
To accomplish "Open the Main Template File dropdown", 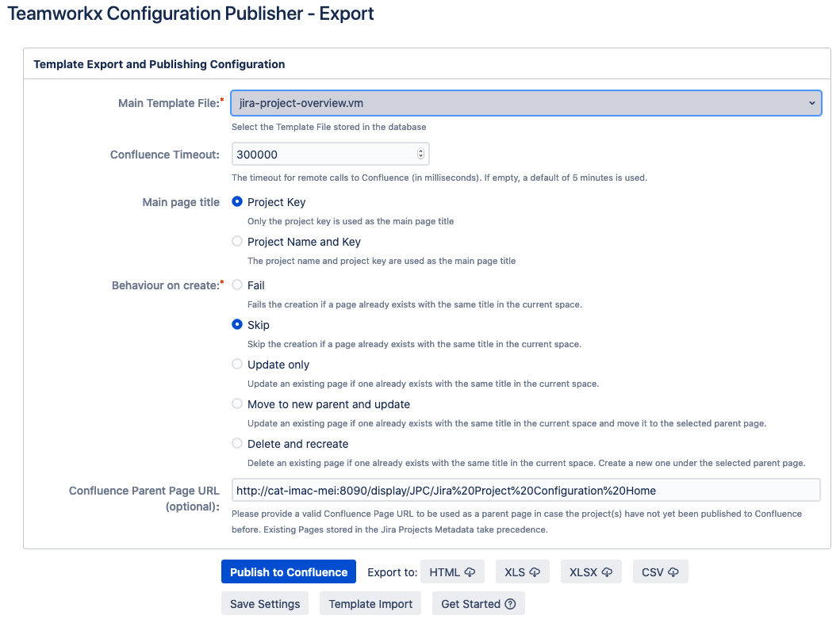I will coord(526,103).
